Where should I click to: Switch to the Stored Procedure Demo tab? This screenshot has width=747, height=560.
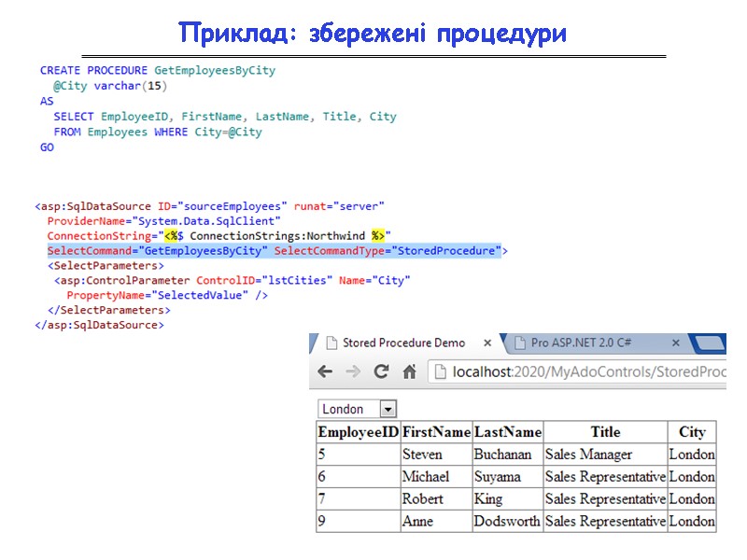[403, 343]
